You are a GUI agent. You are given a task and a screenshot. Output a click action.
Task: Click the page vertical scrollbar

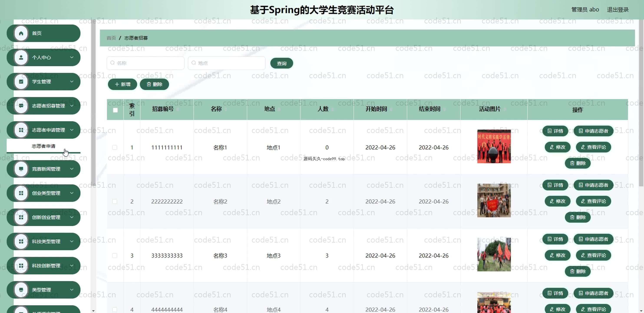coord(641,103)
